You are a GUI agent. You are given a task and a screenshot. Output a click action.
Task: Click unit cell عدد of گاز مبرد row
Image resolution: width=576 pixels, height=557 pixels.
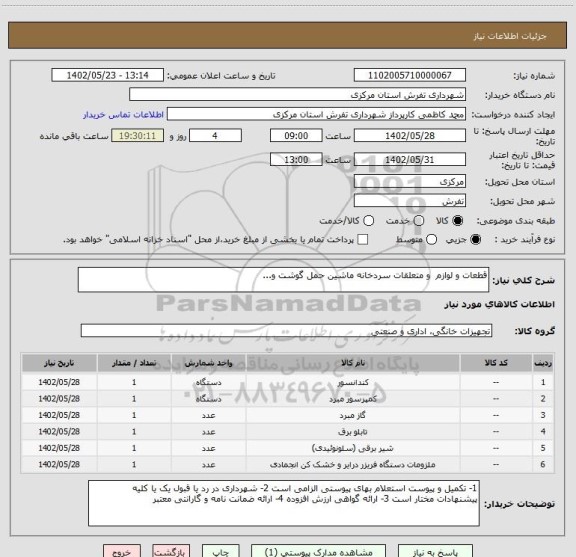(x=208, y=415)
